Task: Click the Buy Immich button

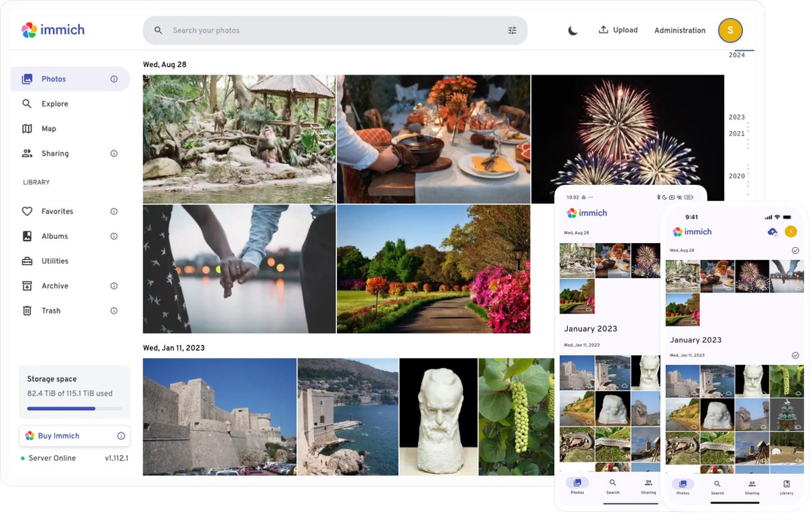Action: pos(62,435)
